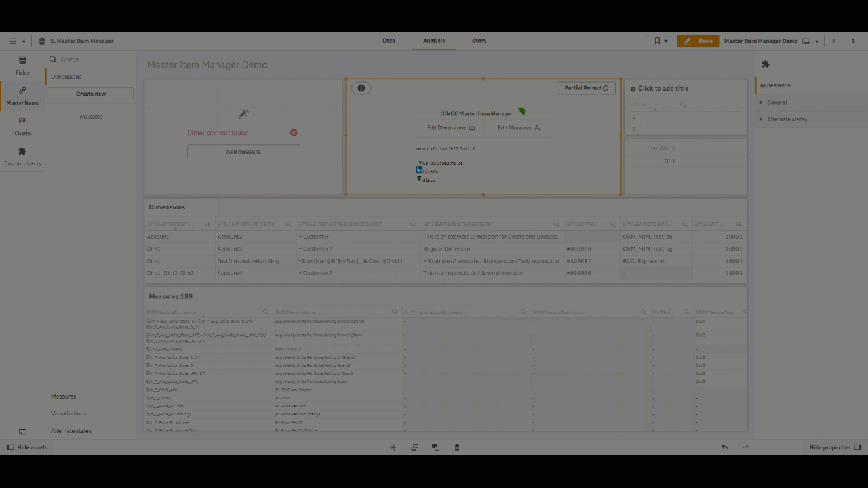Click the Dimensions table title
Viewport: 868px width, 488px height.
pos(167,207)
